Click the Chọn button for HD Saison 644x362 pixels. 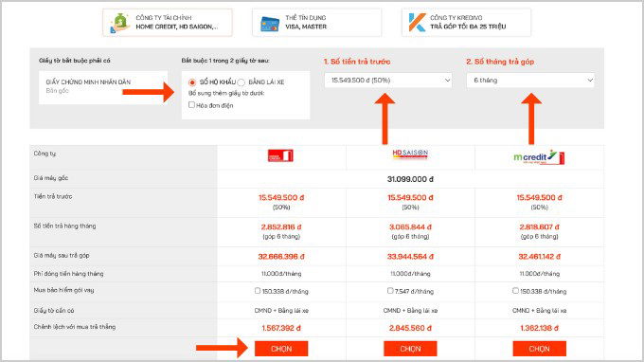410,349
